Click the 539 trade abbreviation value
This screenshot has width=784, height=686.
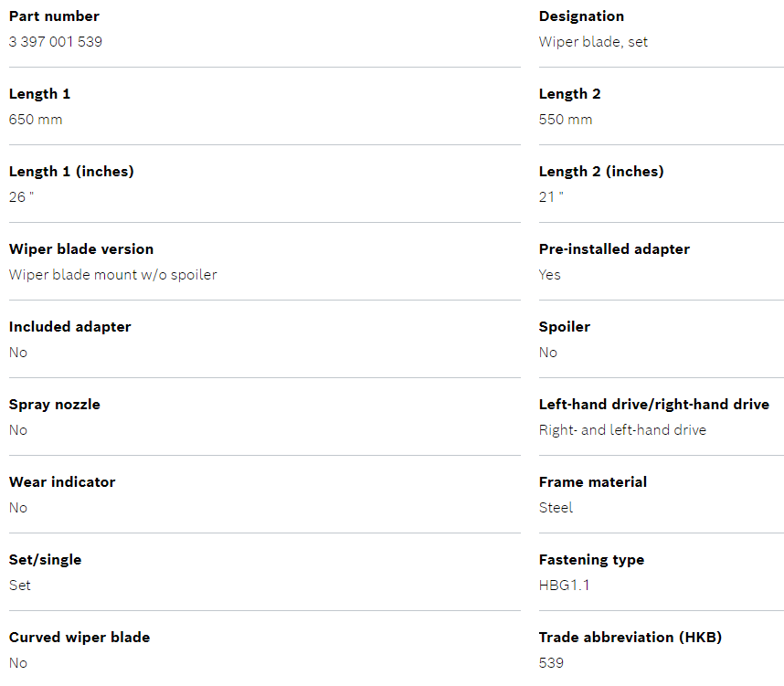pos(551,663)
